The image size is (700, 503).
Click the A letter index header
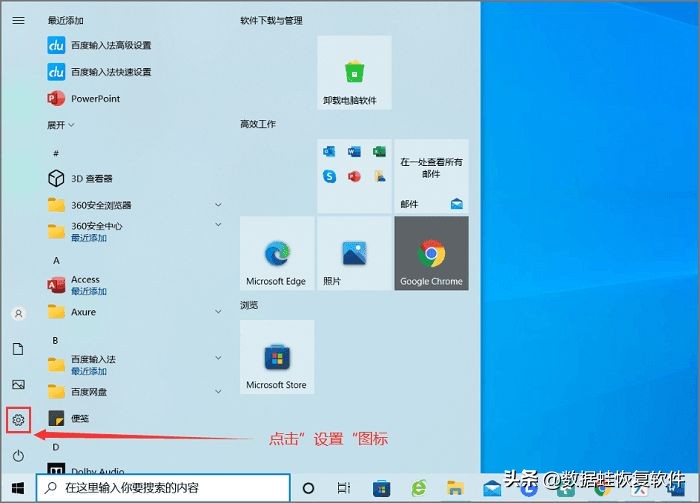(x=56, y=260)
